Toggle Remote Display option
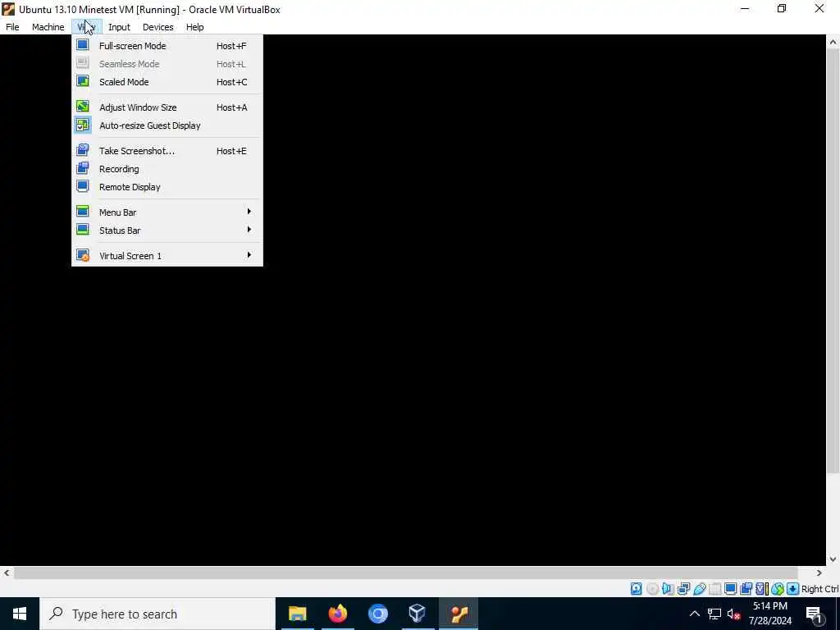840x630 pixels. (x=167, y=187)
